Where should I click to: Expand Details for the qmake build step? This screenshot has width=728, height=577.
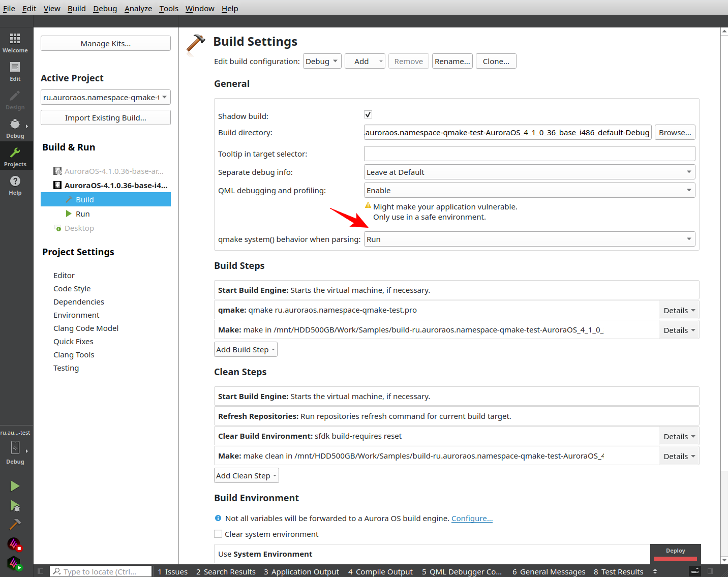[679, 310]
